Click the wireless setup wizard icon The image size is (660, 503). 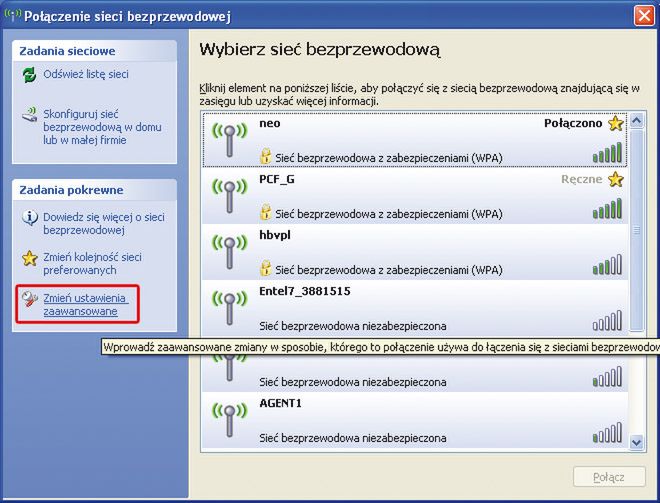click(x=30, y=114)
